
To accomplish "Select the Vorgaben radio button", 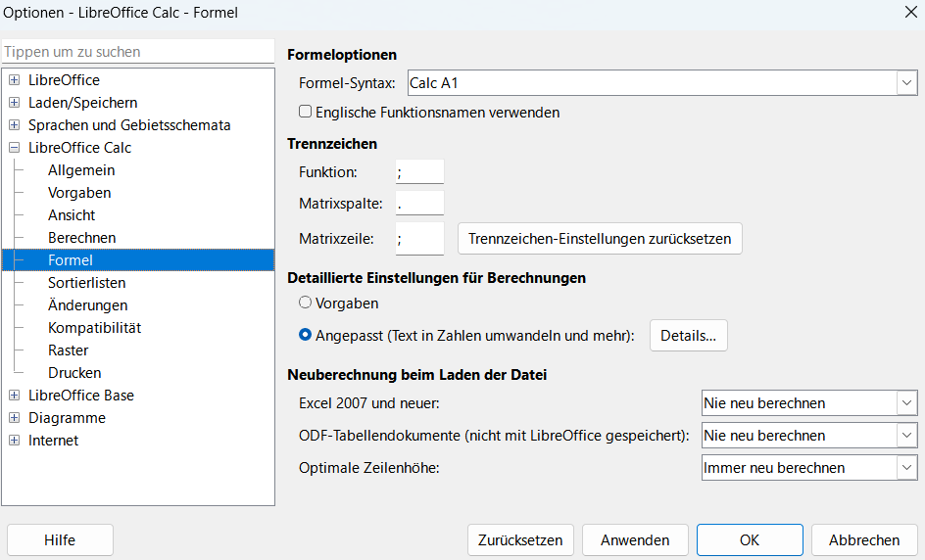I will pyautogui.click(x=305, y=303).
